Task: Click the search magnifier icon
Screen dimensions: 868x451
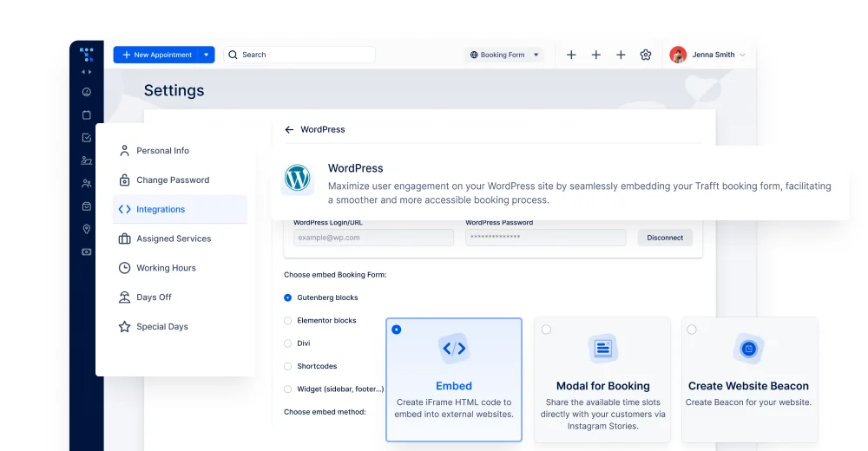Action: pos(233,55)
